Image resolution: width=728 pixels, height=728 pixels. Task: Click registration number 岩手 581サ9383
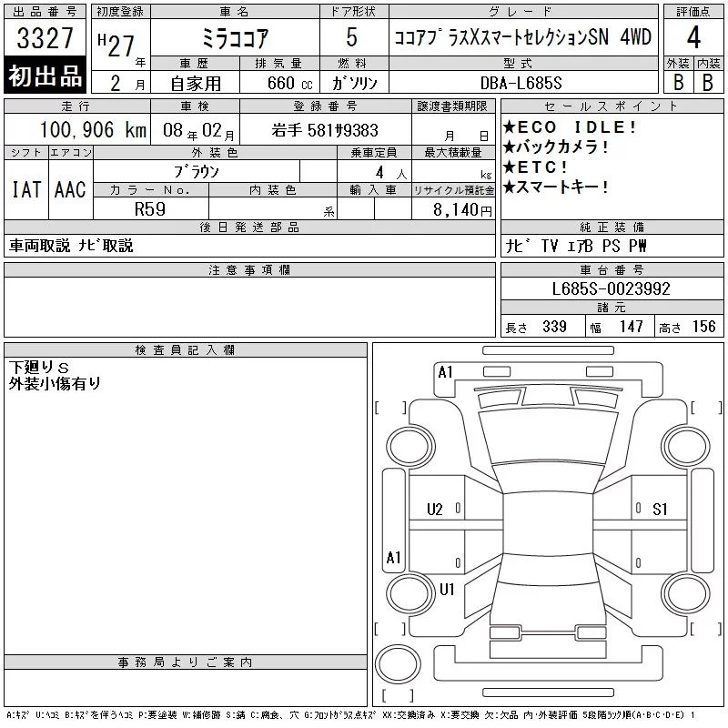pos(325,130)
